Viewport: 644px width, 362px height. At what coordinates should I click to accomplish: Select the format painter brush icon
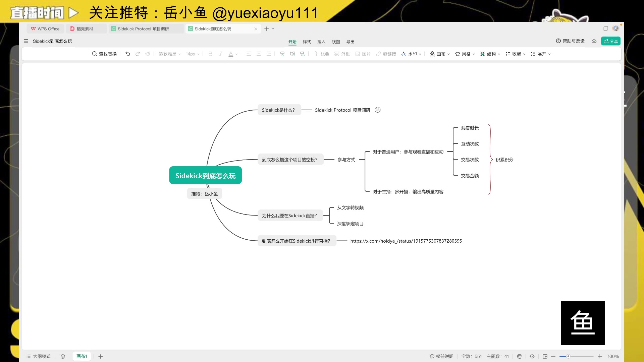tap(148, 54)
